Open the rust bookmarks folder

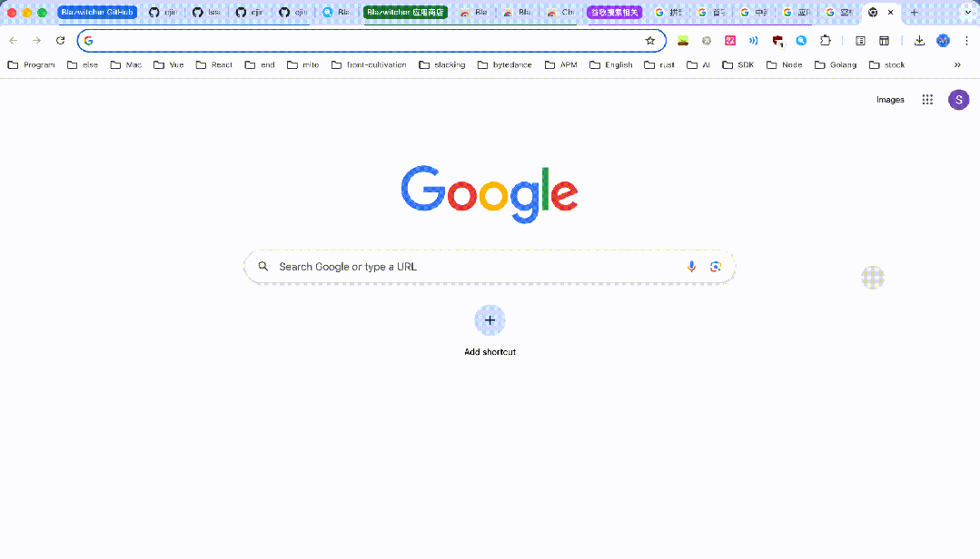659,65
